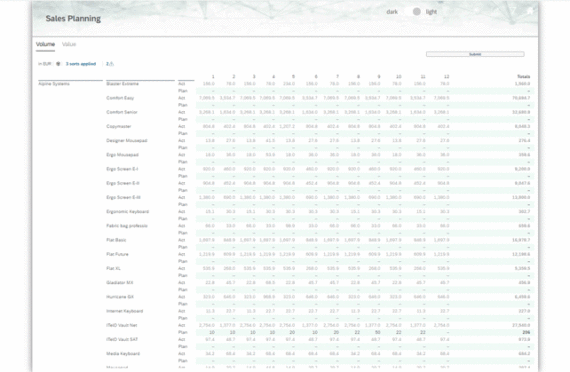Select the Blaster Extreme product row
This screenshot has width=570, height=372.
click(123, 84)
